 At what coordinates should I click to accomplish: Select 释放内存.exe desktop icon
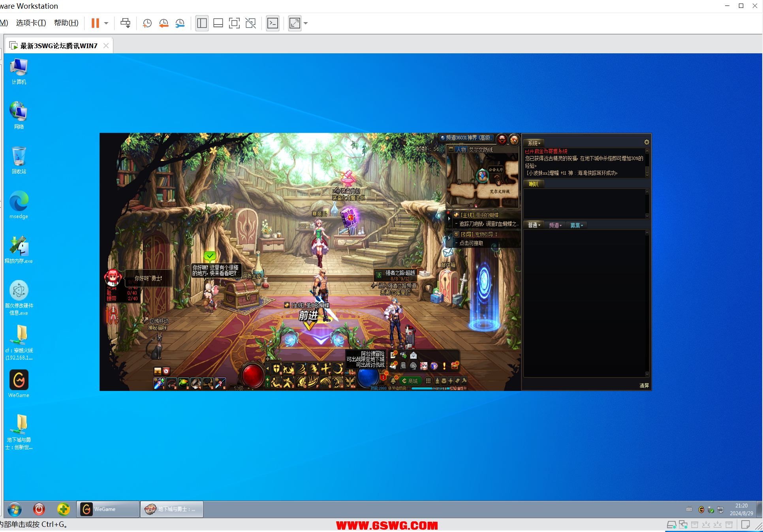19,250
